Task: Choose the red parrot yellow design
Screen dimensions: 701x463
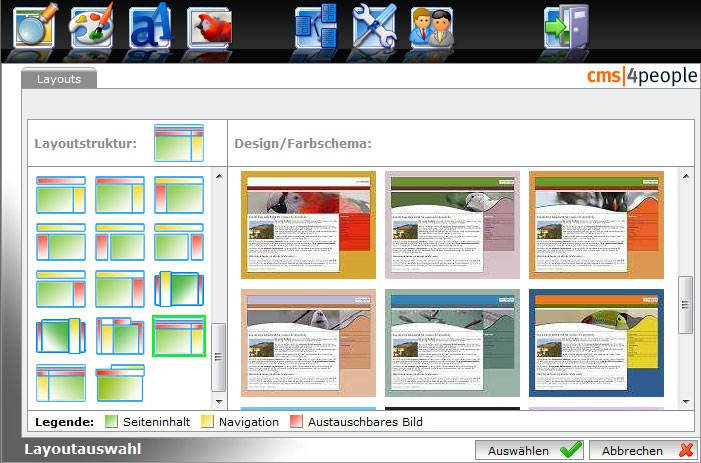Action: (x=308, y=225)
